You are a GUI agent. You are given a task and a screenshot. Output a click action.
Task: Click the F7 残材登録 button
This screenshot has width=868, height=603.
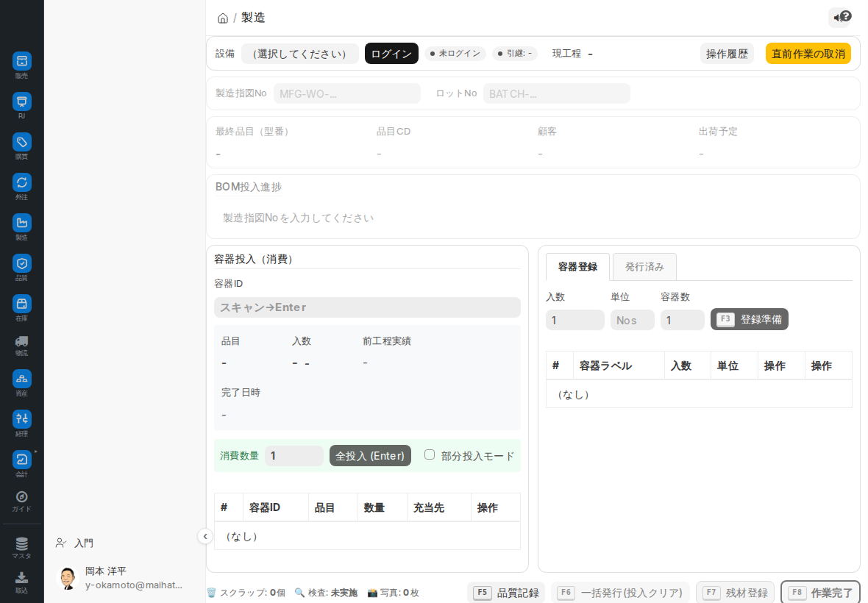tap(735, 593)
